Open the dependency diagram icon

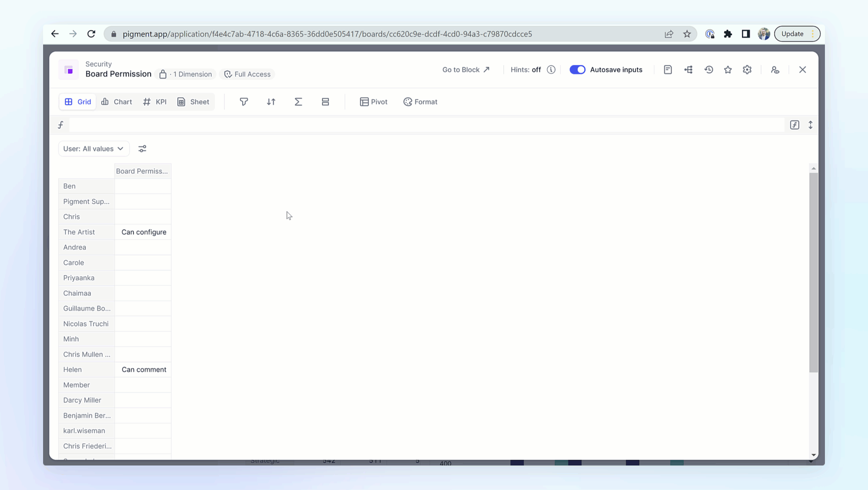[x=688, y=69]
